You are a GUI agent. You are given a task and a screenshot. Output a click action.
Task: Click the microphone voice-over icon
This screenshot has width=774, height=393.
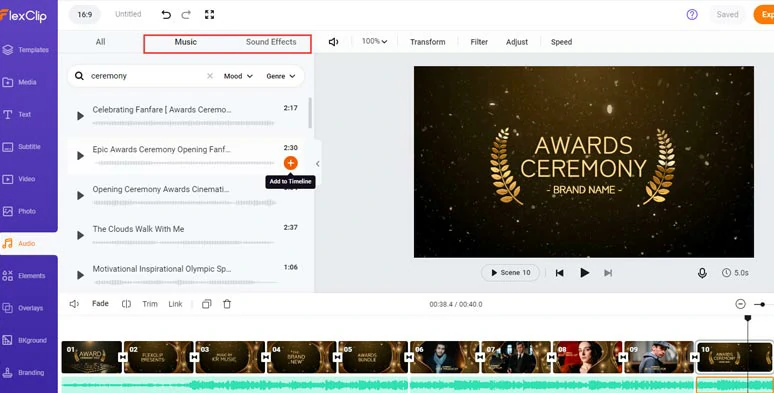tap(702, 273)
